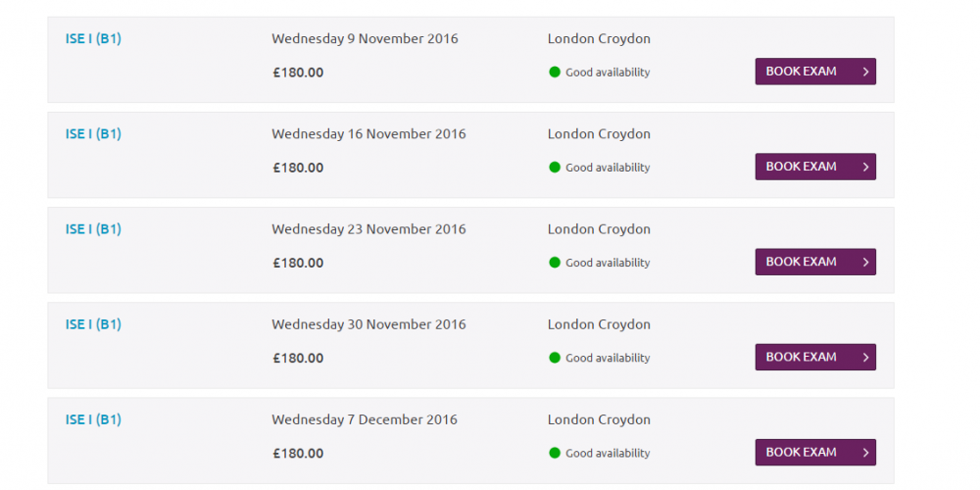Click green availability dot for 16 November
The width and height of the screenshot is (980, 490).
tap(555, 167)
